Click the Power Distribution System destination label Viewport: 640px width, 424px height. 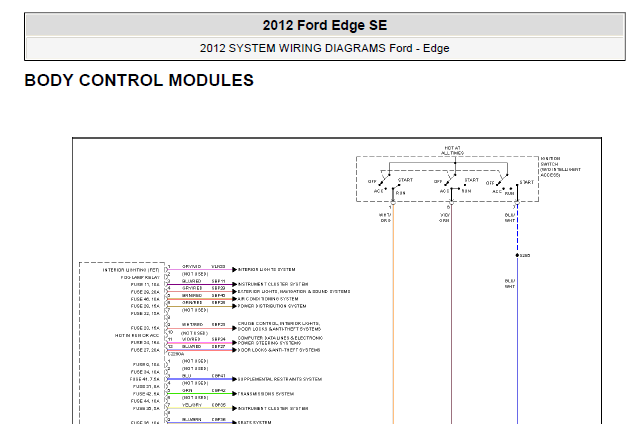point(272,306)
